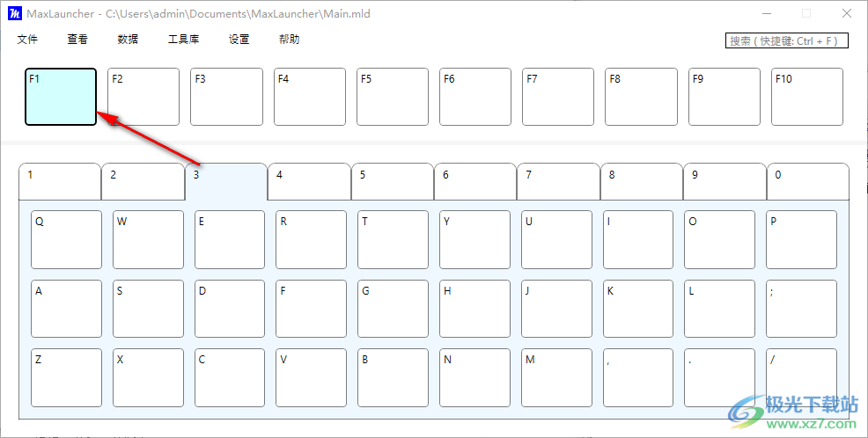Click the I key button

tap(638, 239)
